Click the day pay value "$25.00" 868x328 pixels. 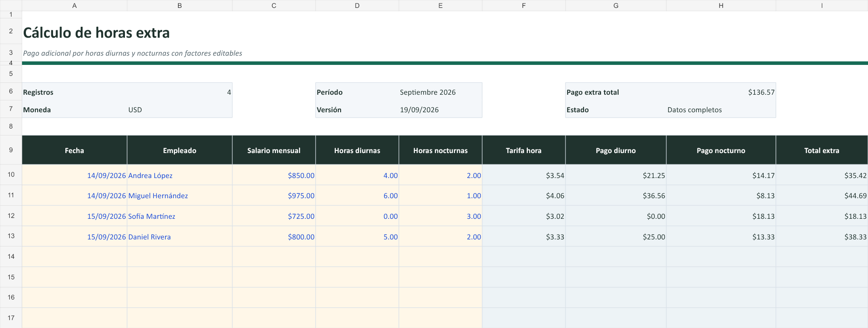point(616,237)
